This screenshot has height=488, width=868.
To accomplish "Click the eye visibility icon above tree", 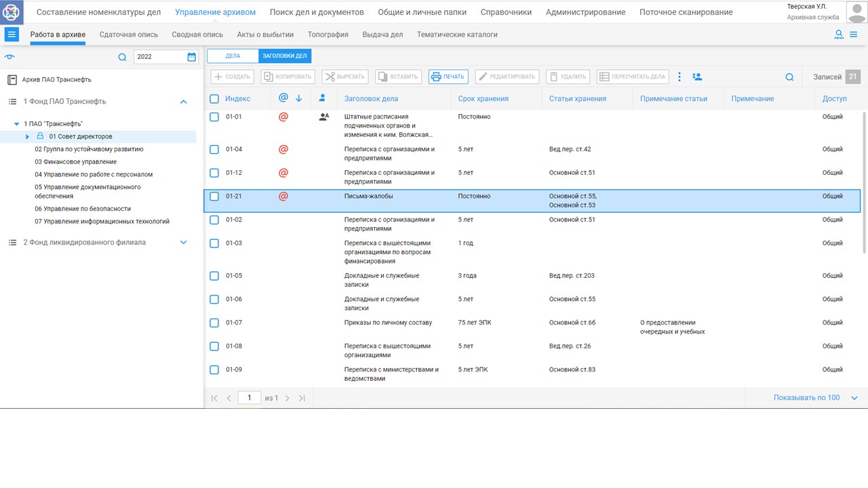I will (9, 58).
